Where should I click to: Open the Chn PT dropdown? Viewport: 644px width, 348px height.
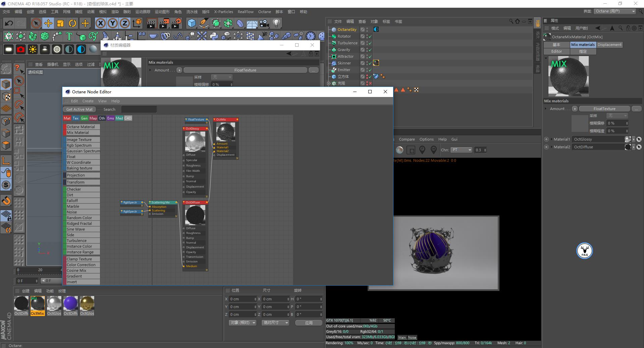462,150
